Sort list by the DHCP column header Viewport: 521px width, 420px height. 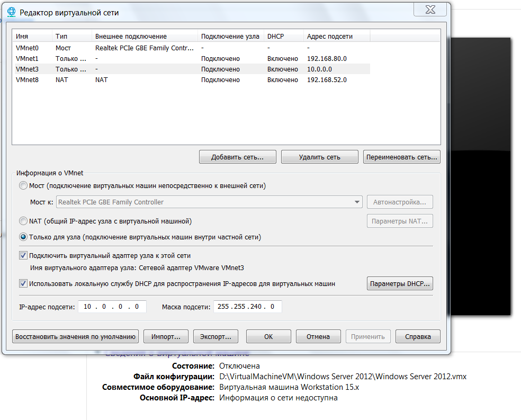pyautogui.click(x=283, y=36)
